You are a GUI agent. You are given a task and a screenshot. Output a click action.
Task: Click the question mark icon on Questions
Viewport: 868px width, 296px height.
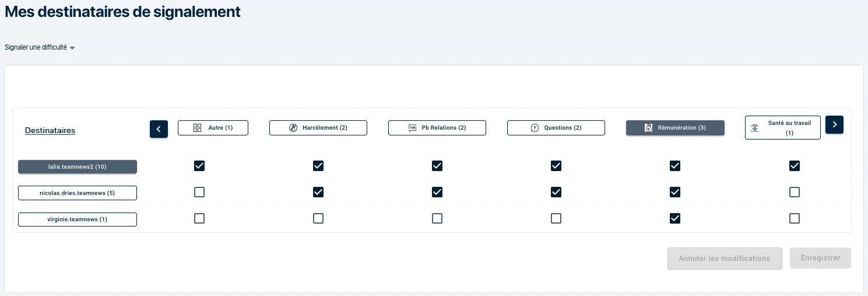(x=535, y=128)
